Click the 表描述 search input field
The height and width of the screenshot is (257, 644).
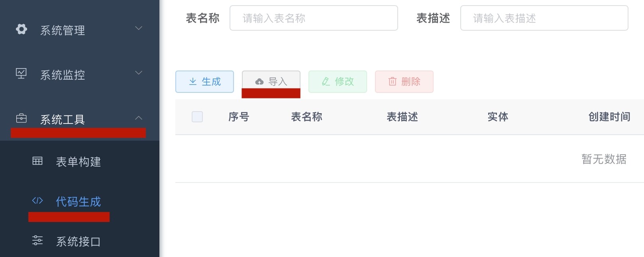click(x=544, y=18)
